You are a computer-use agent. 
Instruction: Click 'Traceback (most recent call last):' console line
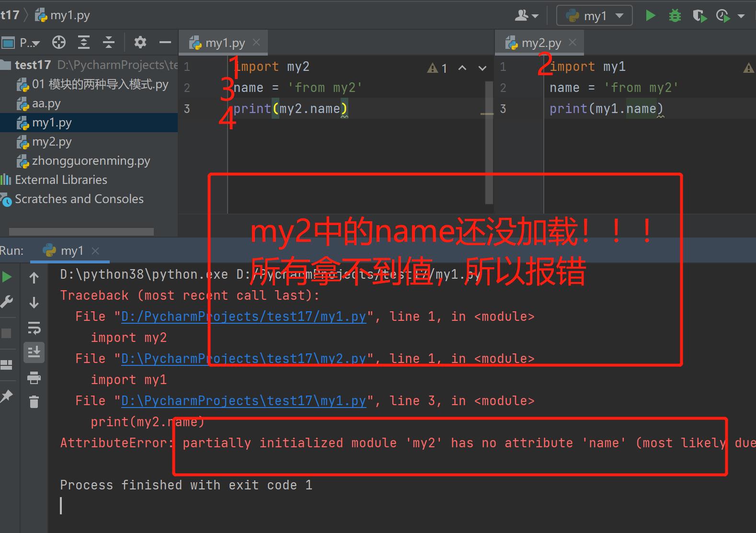[190, 295]
